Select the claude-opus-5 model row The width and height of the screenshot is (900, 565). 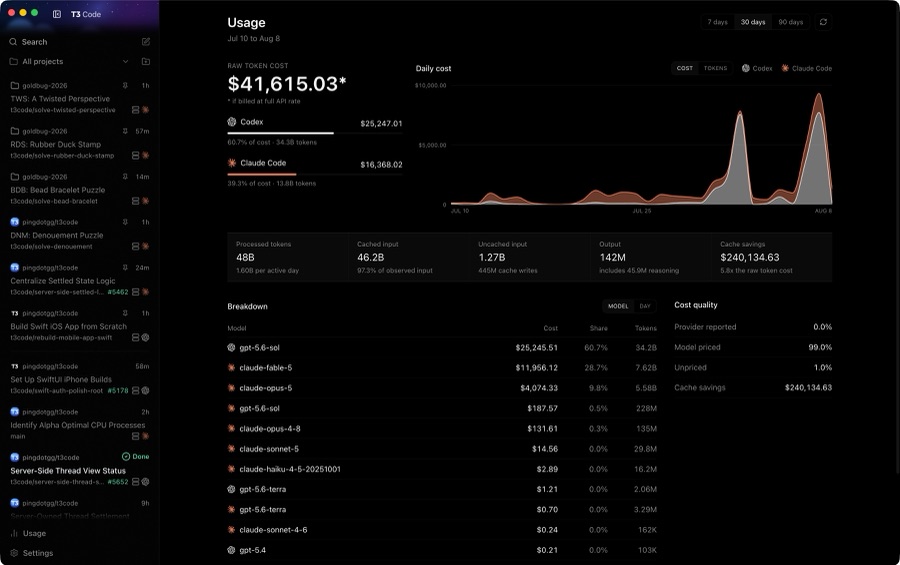pyautogui.click(x=442, y=388)
